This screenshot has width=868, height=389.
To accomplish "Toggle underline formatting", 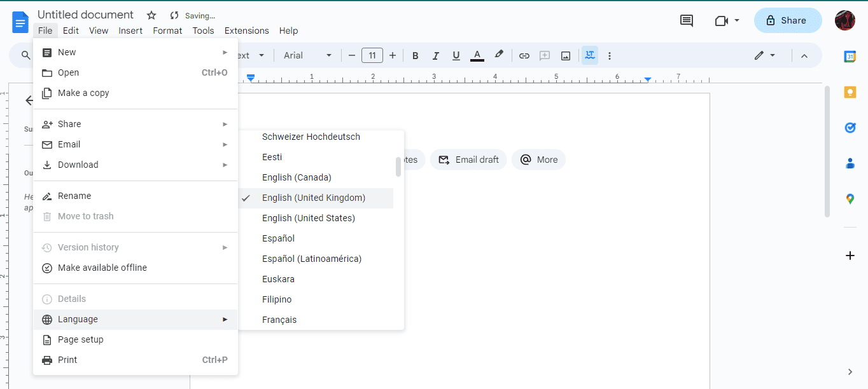I will coord(456,55).
